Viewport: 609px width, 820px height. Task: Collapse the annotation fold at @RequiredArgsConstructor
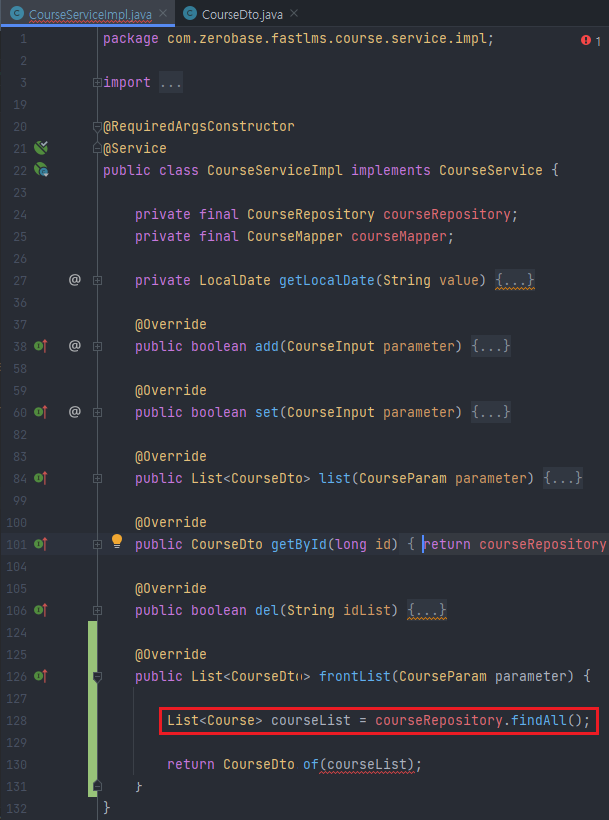(x=97, y=127)
